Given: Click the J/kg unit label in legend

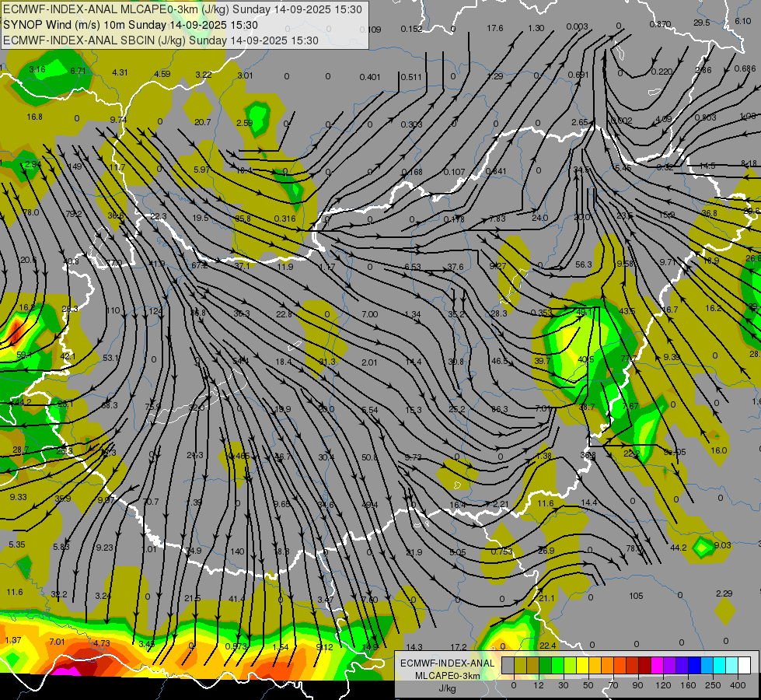Looking at the screenshot, I should click(447, 688).
